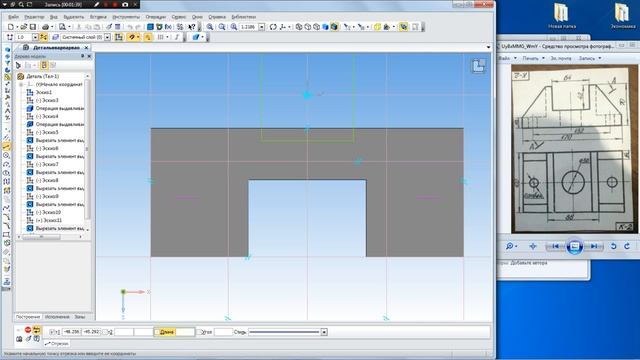Open the step value 1.0 dropdown

tap(35, 37)
